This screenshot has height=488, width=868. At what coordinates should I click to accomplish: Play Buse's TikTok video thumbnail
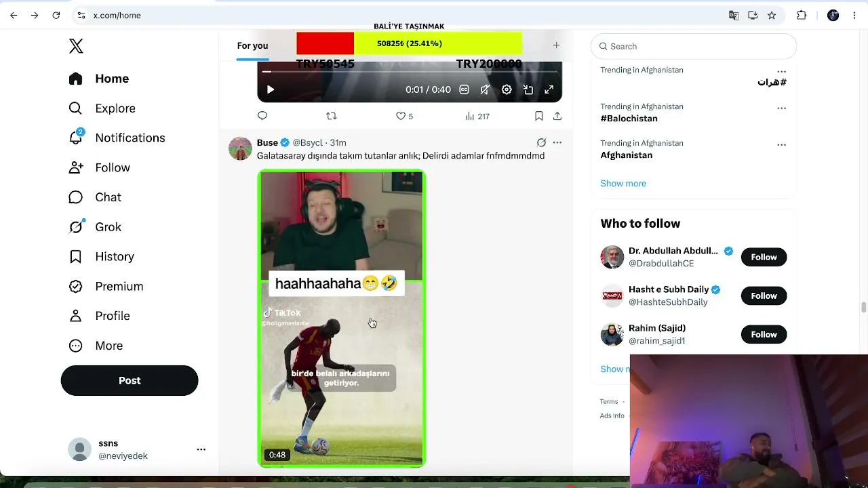click(342, 319)
